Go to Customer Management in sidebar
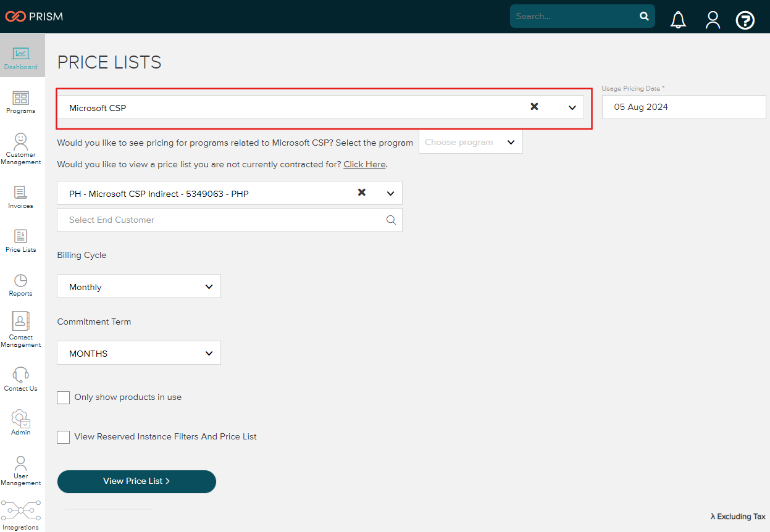This screenshot has height=532, width=770. coord(21,149)
